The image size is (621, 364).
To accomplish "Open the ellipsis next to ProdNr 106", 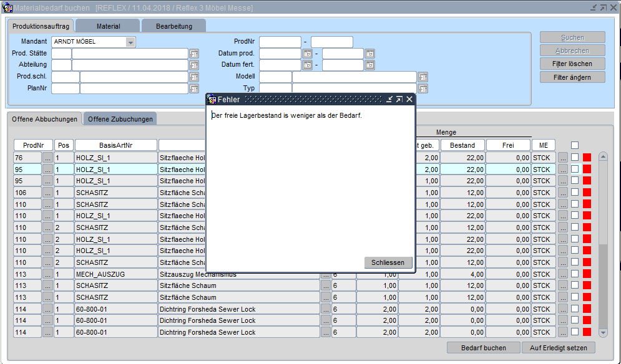I will 48,193.
